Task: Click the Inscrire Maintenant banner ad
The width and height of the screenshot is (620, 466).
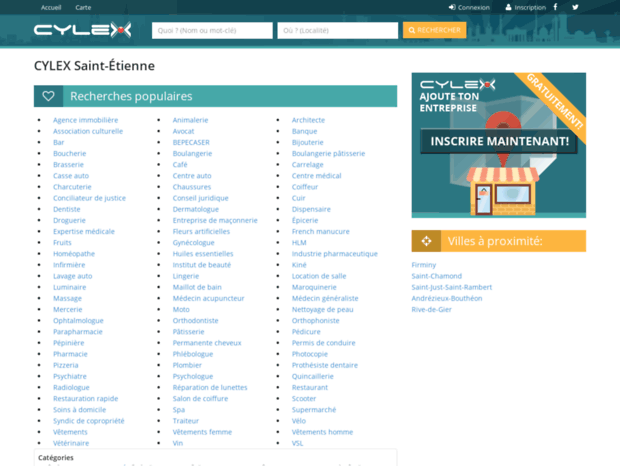Action: click(x=498, y=144)
